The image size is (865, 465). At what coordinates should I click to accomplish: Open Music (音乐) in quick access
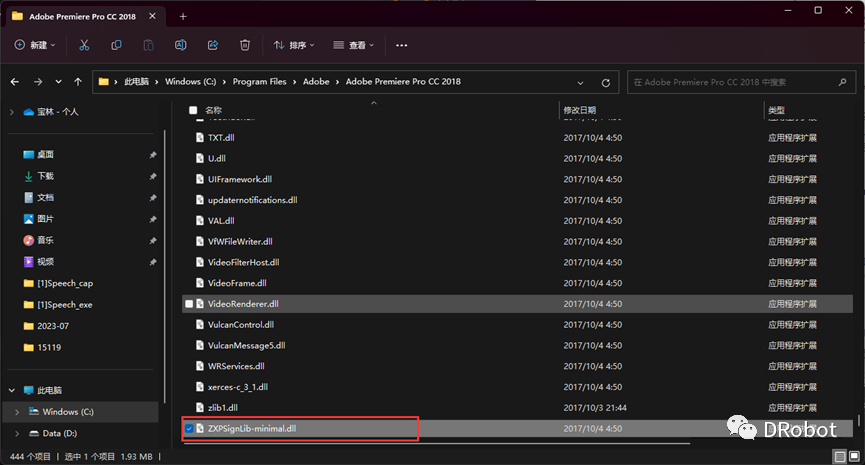coord(45,240)
